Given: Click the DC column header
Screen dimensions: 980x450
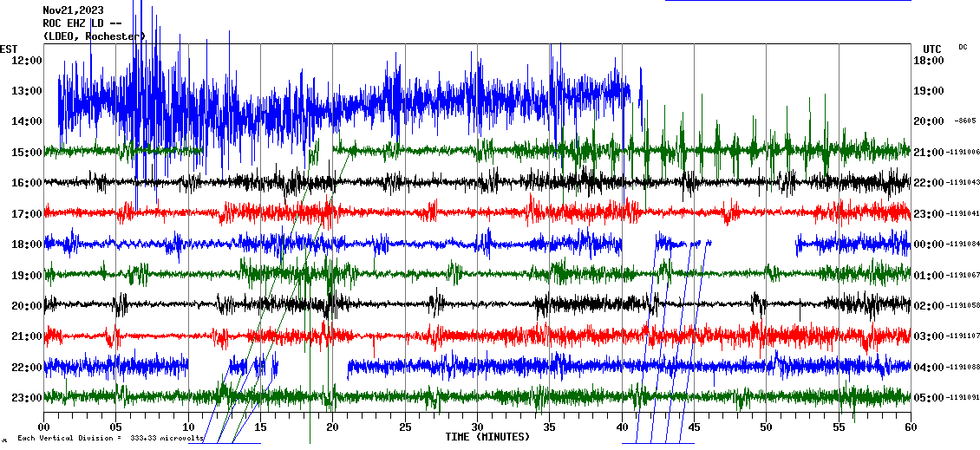Looking at the screenshot, I should 963,47.
